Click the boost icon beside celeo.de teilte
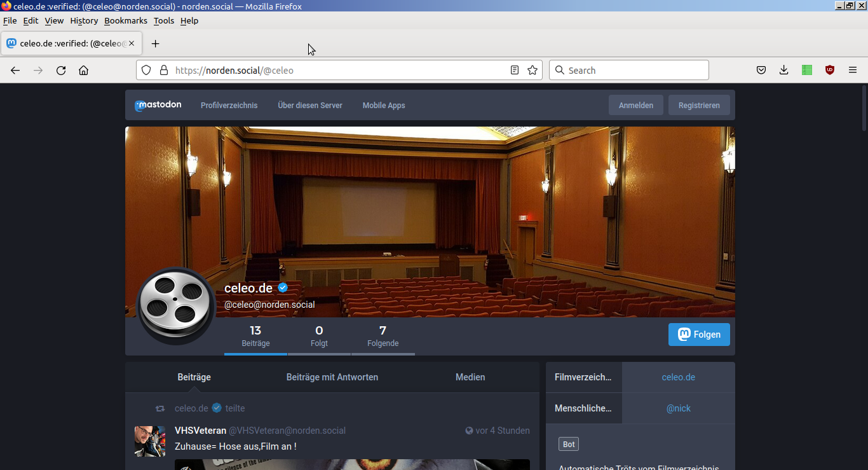This screenshot has height=470, width=868. coord(160,408)
